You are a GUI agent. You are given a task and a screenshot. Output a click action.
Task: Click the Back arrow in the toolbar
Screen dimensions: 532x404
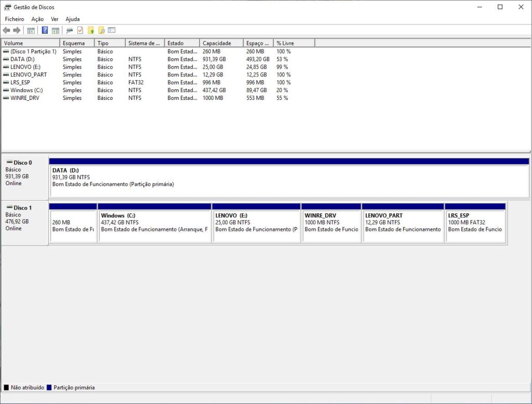click(6, 30)
